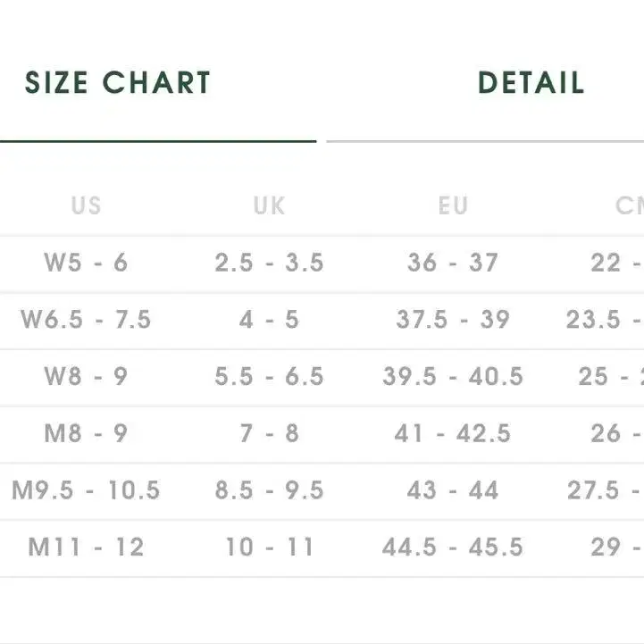The height and width of the screenshot is (644, 644).
Task: Switch to the DETAIL tab
Action: [531, 82]
